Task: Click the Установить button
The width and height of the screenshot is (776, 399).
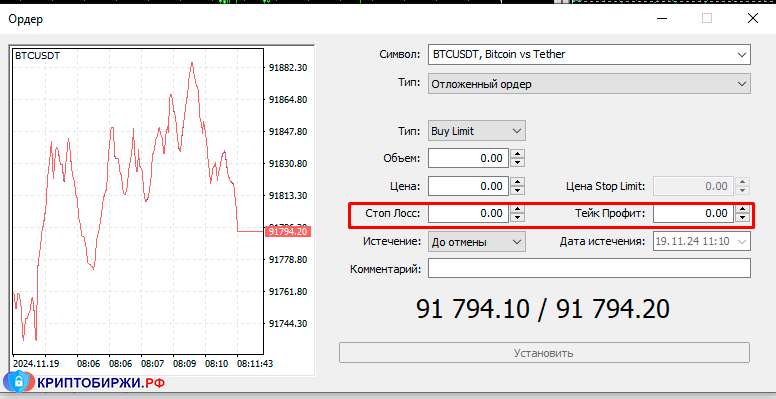Action: [x=544, y=353]
